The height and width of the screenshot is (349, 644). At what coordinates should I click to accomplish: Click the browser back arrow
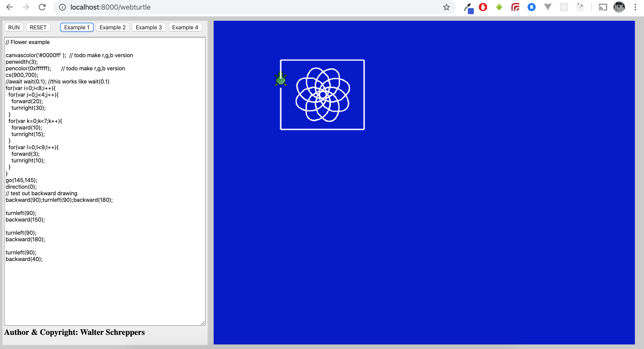(10, 7)
